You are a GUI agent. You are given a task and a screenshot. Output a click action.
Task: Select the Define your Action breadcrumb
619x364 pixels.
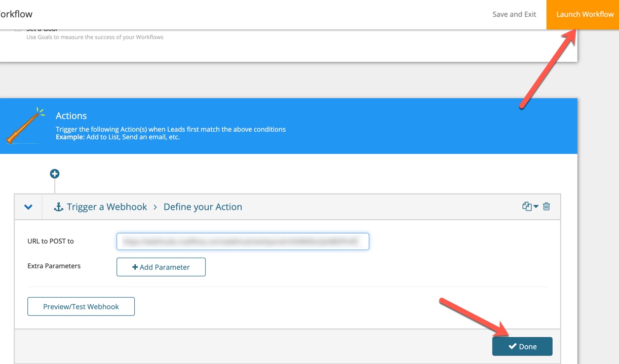pyautogui.click(x=203, y=207)
